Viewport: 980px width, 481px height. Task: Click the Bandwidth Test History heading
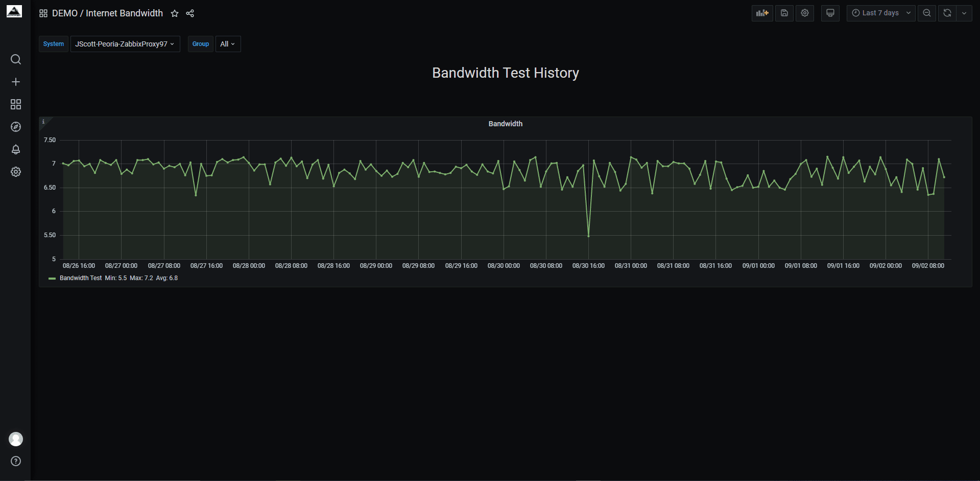(x=506, y=73)
